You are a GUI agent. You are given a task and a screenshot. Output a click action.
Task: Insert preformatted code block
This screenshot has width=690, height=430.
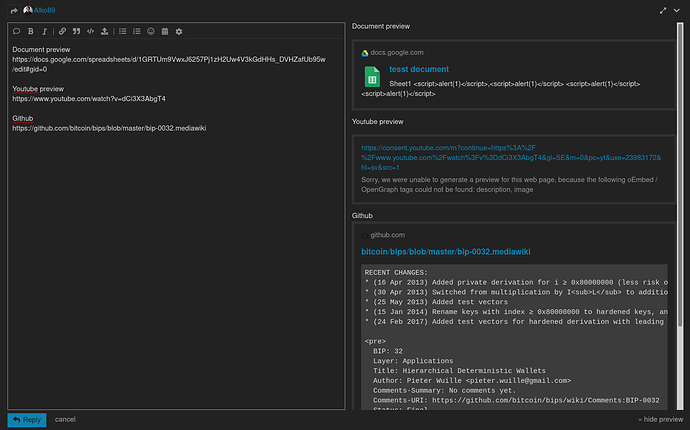91,31
